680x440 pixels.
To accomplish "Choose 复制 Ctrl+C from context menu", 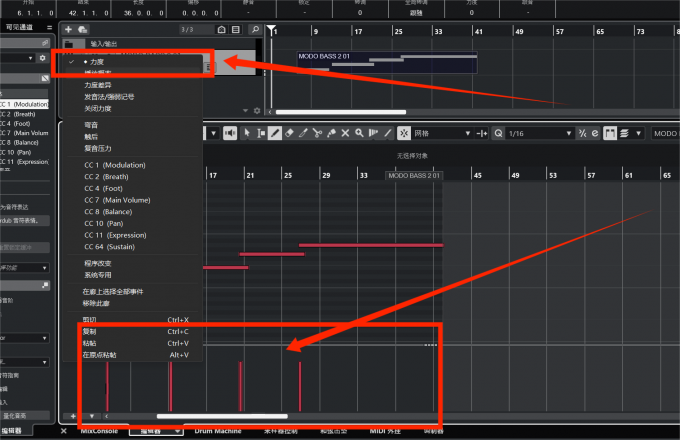I will (x=134, y=332).
